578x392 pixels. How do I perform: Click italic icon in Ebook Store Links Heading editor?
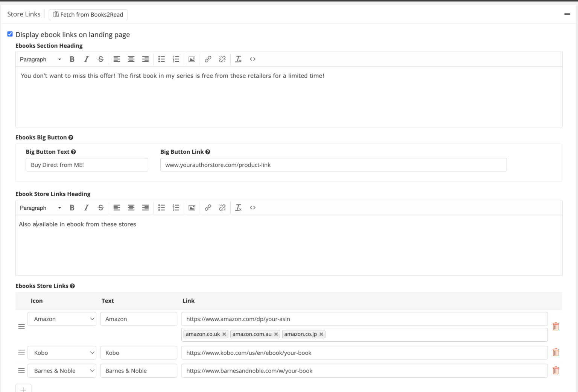pyautogui.click(x=86, y=207)
